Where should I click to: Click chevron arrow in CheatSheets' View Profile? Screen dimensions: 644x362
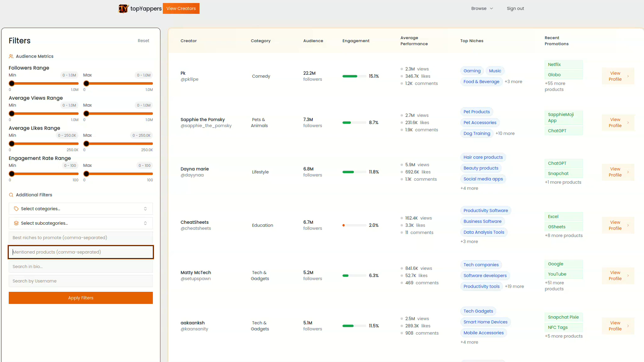(x=628, y=225)
